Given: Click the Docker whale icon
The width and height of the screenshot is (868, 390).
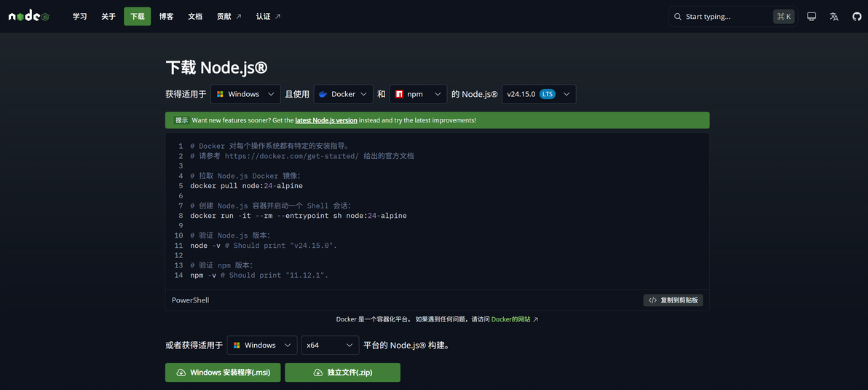Looking at the screenshot, I should pyautogui.click(x=323, y=94).
